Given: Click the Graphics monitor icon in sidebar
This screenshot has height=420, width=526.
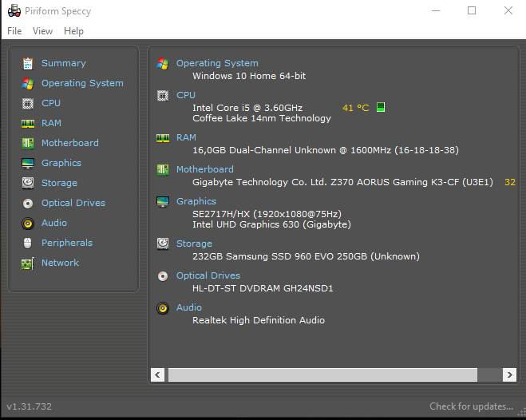Looking at the screenshot, I should [x=28, y=164].
